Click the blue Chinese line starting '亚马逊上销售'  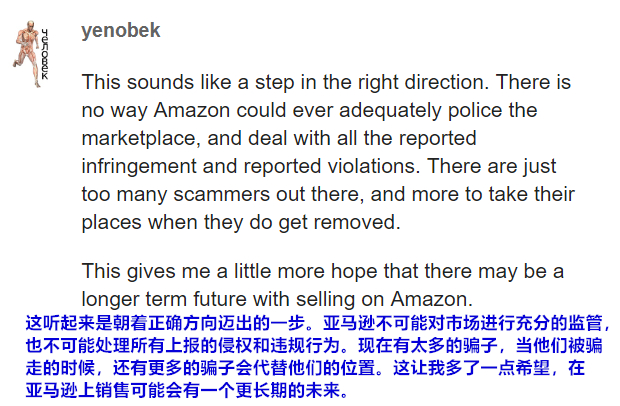(x=187, y=391)
